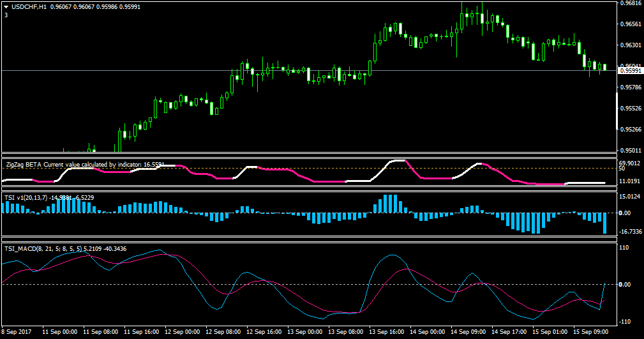Click the 13 Sep 16:00 time label
This screenshot has height=339, width=644.
pos(387,331)
